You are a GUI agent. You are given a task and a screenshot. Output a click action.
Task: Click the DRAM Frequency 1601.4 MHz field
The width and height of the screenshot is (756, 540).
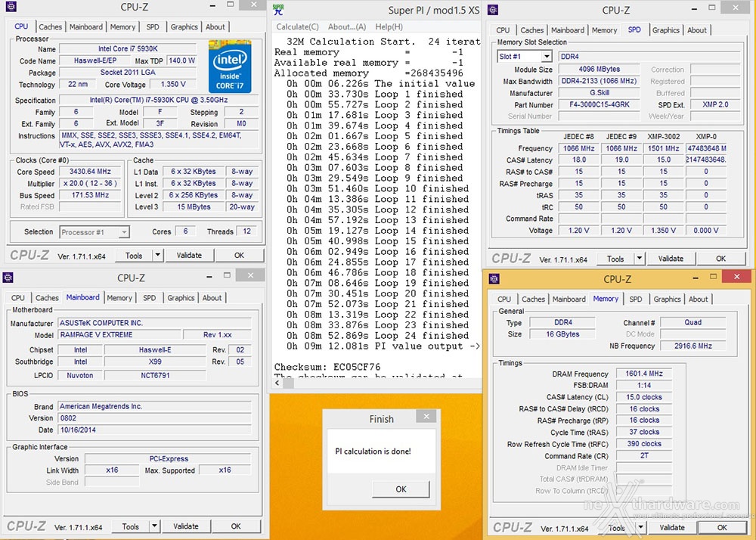pos(644,374)
